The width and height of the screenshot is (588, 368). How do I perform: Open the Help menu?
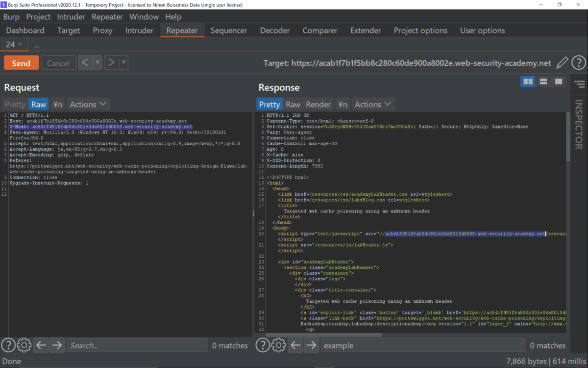click(x=173, y=17)
